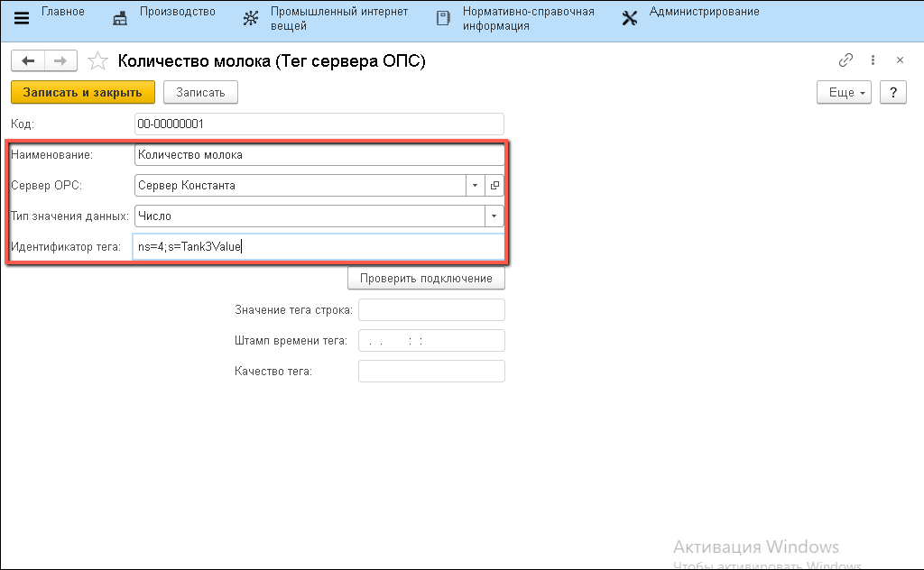Add form to favorites with star icon
Viewport: 924px width, 570px height.
point(96,61)
